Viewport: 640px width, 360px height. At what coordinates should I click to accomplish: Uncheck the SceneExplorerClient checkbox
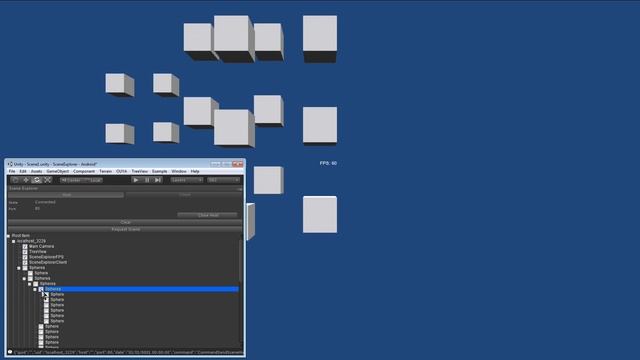(25, 262)
